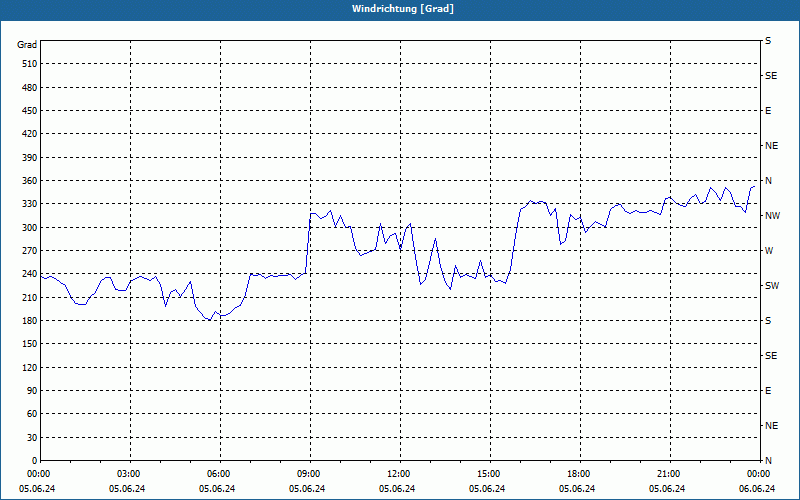Click the 450 left axis label
800x500 pixels.
point(30,111)
